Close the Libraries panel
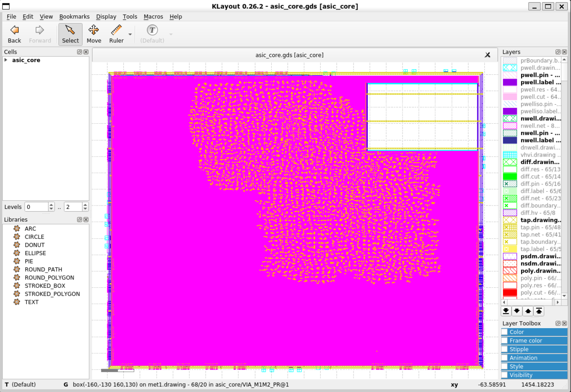This screenshot has width=571, height=392. point(86,219)
